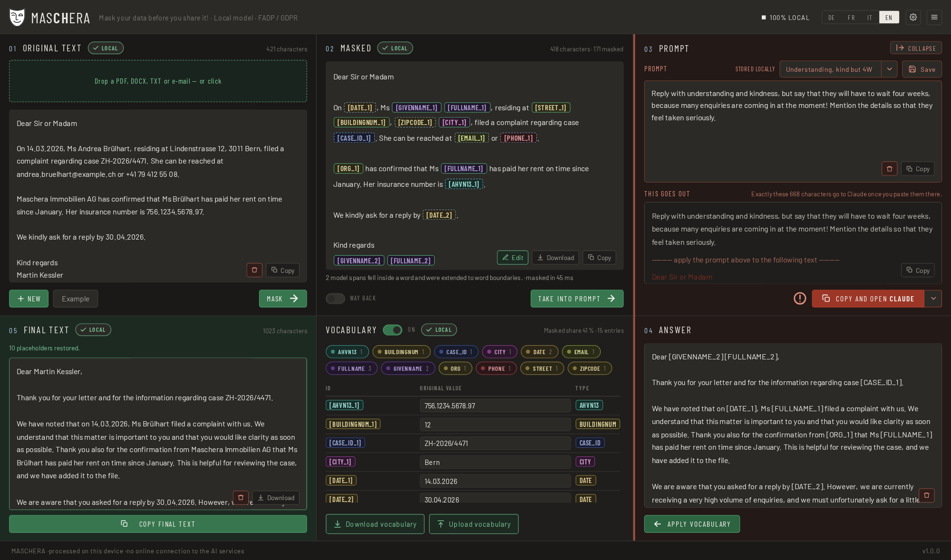Delete original text with trash icon
Screen dimensions: 951x560
tap(254, 270)
